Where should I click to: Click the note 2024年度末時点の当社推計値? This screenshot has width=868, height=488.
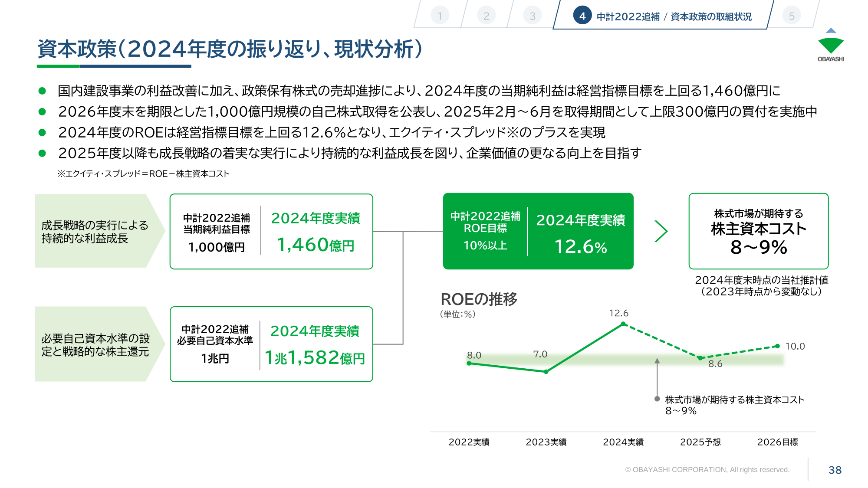(762, 280)
